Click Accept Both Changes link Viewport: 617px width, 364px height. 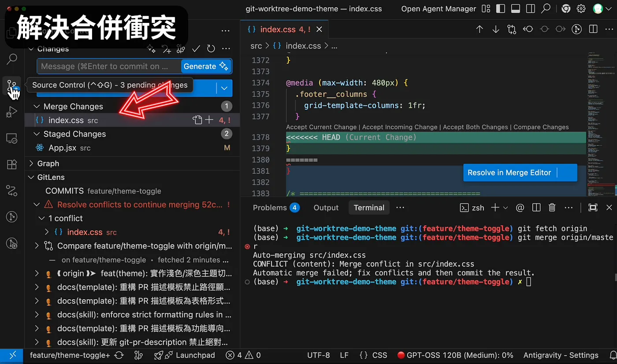476,127
